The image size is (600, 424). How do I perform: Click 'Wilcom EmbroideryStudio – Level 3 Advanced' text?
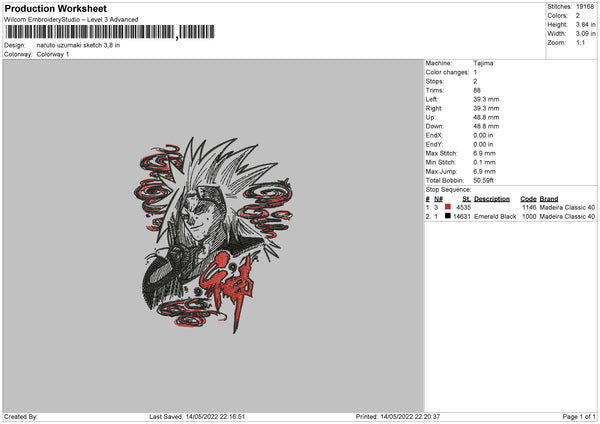tap(71, 20)
